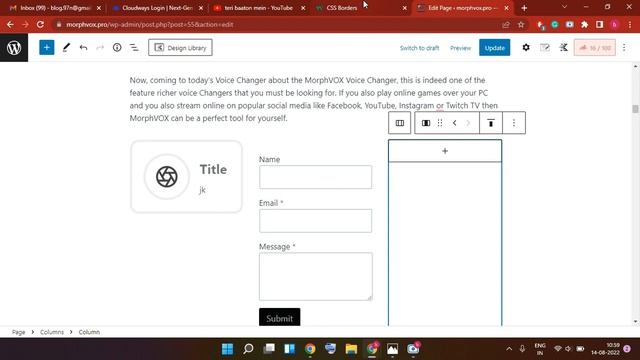The height and width of the screenshot is (360, 640).
Task: Select Column in the breadcrumb
Action: click(89, 332)
